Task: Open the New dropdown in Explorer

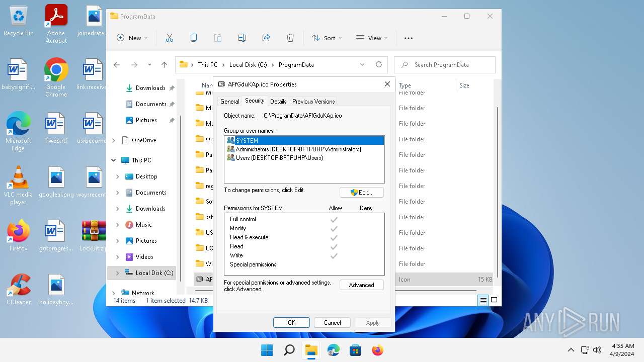Action: click(132, 38)
